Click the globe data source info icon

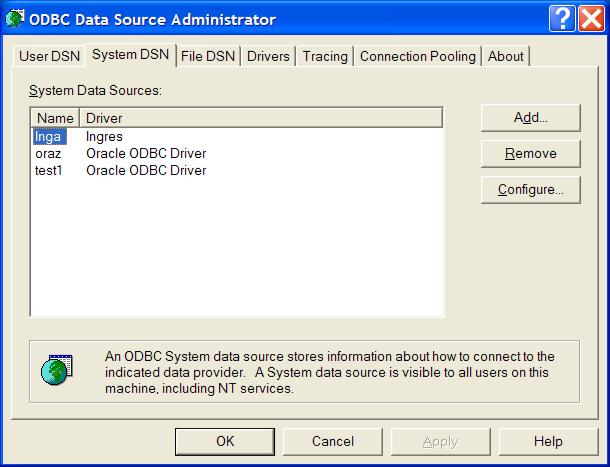(x=57, y=370)
